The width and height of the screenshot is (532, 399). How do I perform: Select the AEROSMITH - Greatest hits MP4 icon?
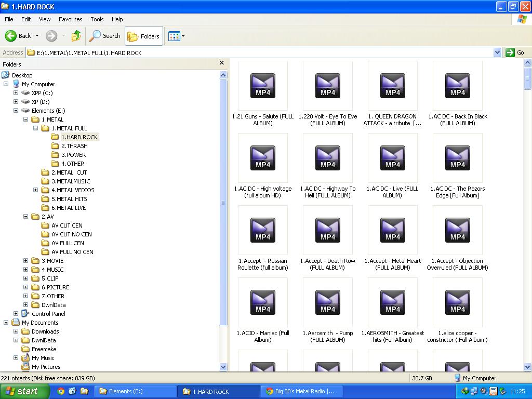pyautogui.click(x=393, y=303)
